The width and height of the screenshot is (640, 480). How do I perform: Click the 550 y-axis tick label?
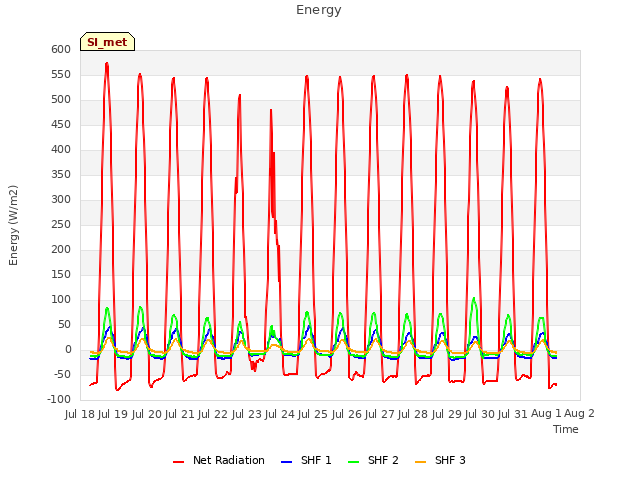point(61,75)
